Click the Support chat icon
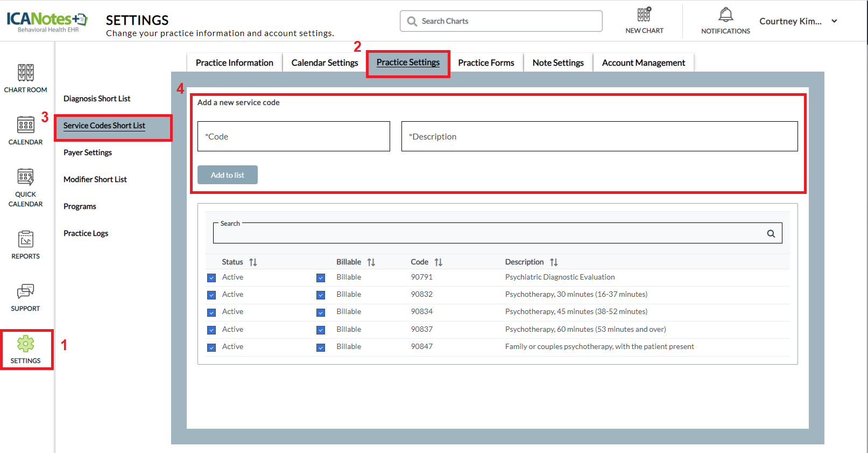This screenshot has width=868, height=453. (25, 291)
